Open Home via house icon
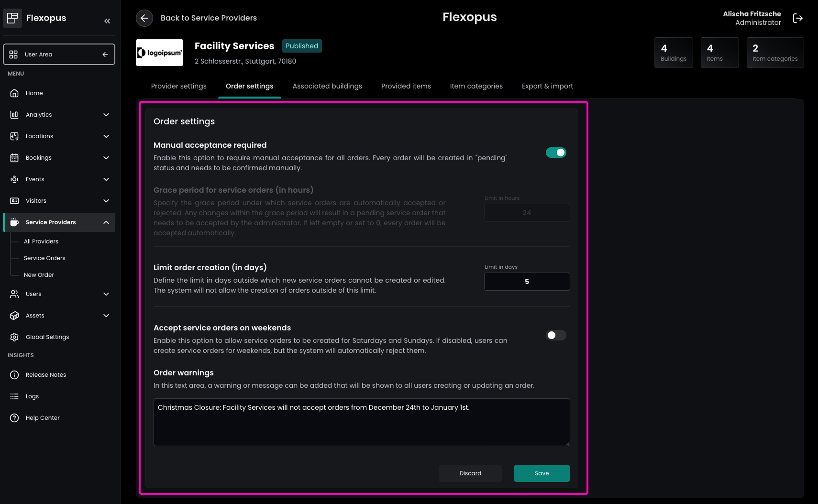This screenshot has width=818, height=504. 14,93
